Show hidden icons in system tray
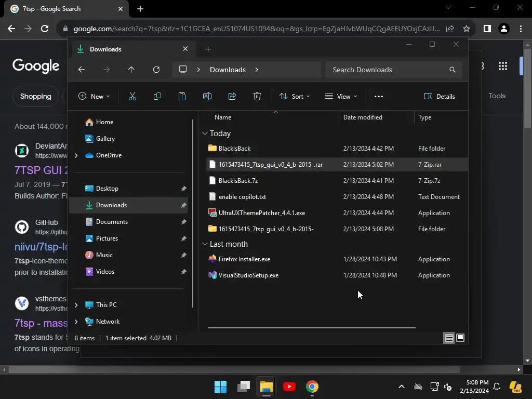 [x=402, y=387]
